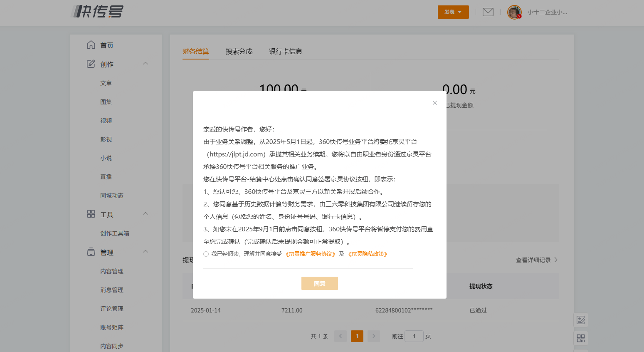Open 内容同步 in sidebar
644x352 pixels.
[112, 346]
